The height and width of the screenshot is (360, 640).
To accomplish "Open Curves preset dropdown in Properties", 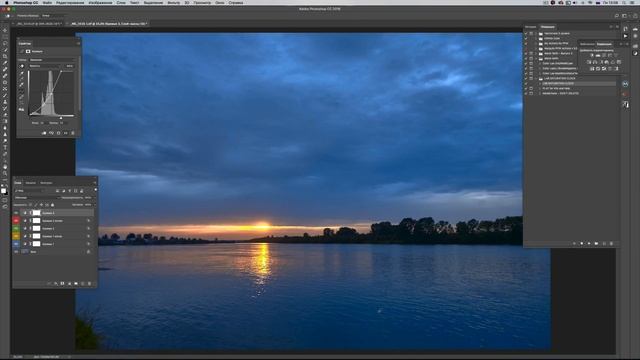I will point(52,60).
